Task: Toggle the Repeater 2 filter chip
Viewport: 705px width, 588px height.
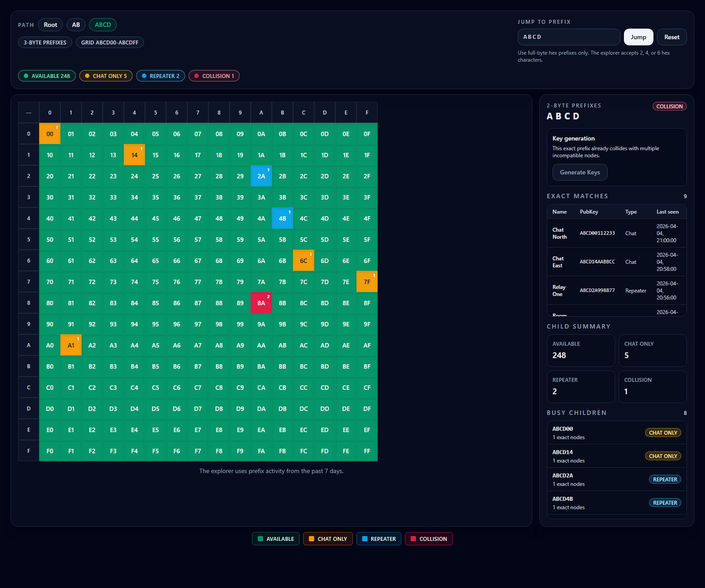Action: (160, 76)
